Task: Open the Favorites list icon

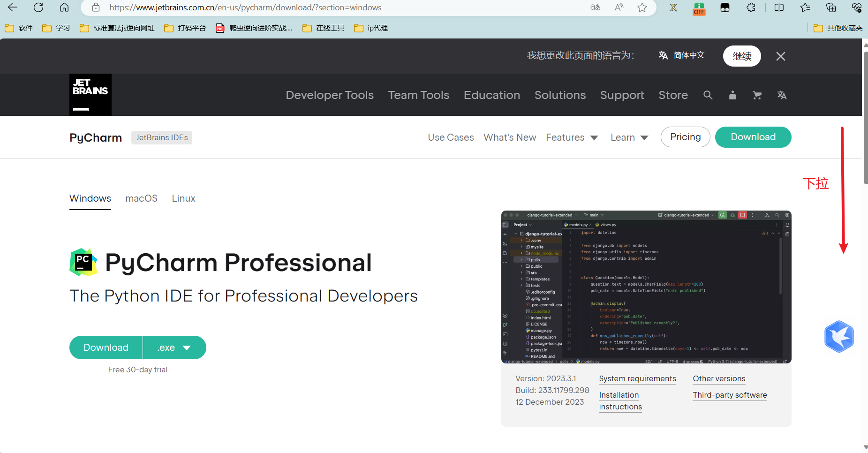Action: coord(805,8)
